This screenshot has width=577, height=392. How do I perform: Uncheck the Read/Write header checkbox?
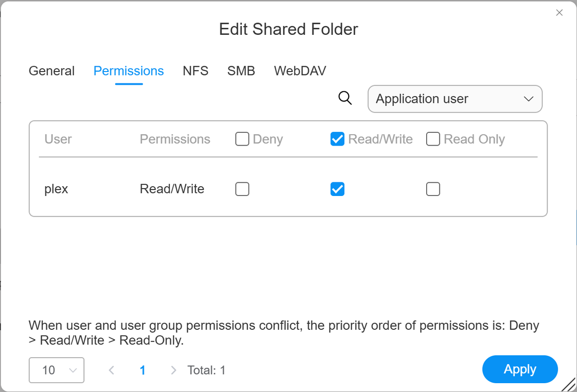[x=337, y=139]
